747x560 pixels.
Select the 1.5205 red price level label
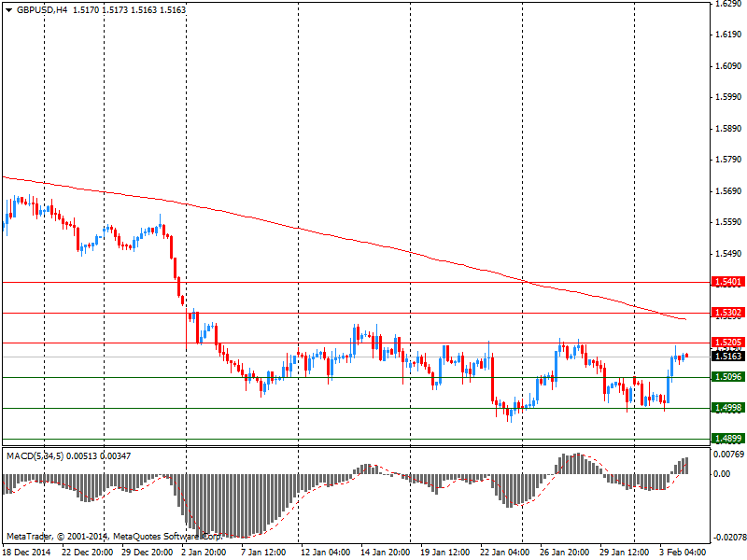tap(727, 343)
